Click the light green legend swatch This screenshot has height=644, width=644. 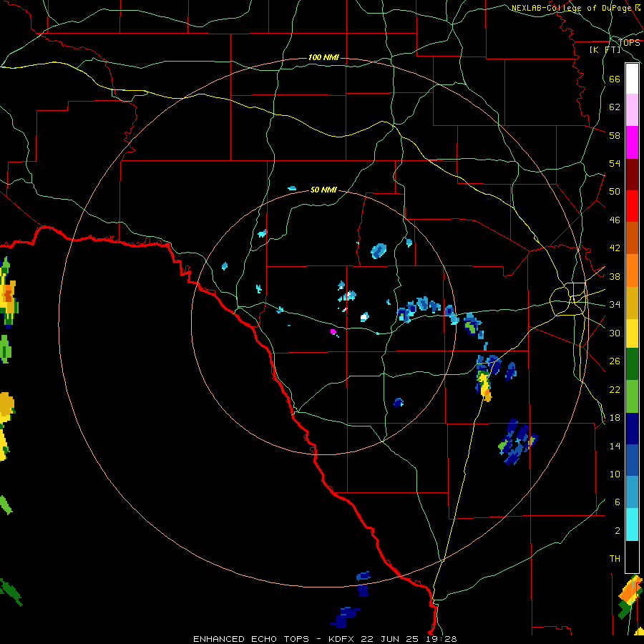tap(632, 396)
